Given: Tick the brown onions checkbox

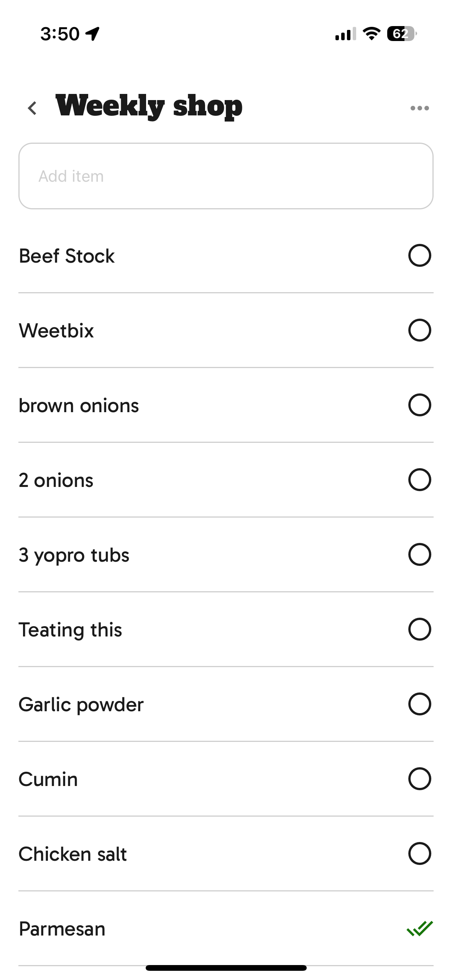Looking at the screenshot, I should click(419, 405).
